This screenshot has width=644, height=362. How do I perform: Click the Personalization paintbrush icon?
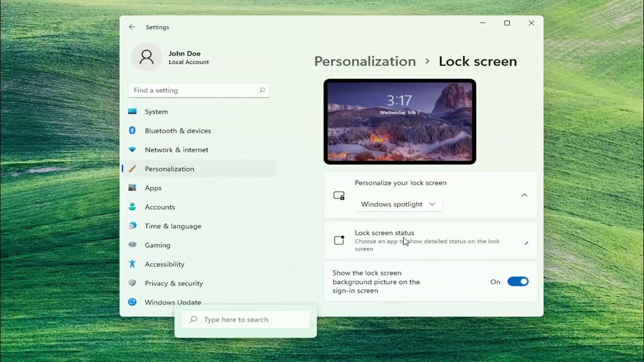pyautogui.click(x=132, y=169)
